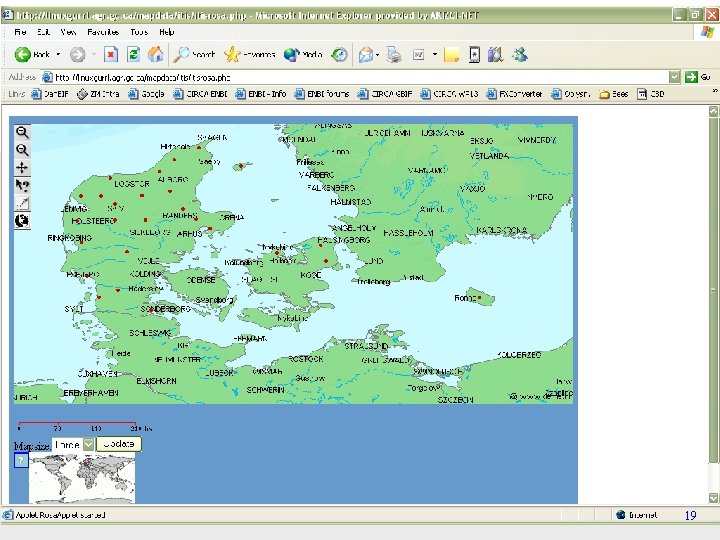Stop page loading with red X icon
720x540 pixels.
111,55
